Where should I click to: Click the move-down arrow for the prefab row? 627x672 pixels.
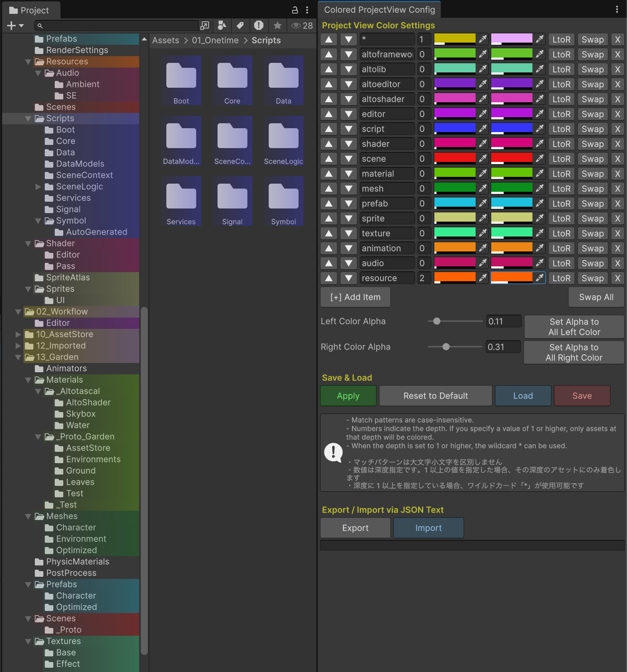tap(348, 204)
